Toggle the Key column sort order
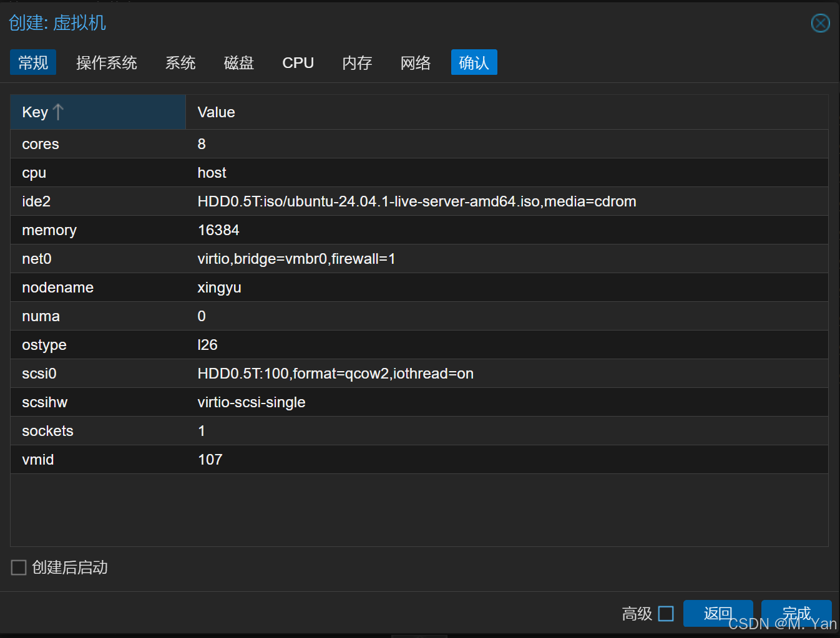The image size is (840, 638). point(42,112)
